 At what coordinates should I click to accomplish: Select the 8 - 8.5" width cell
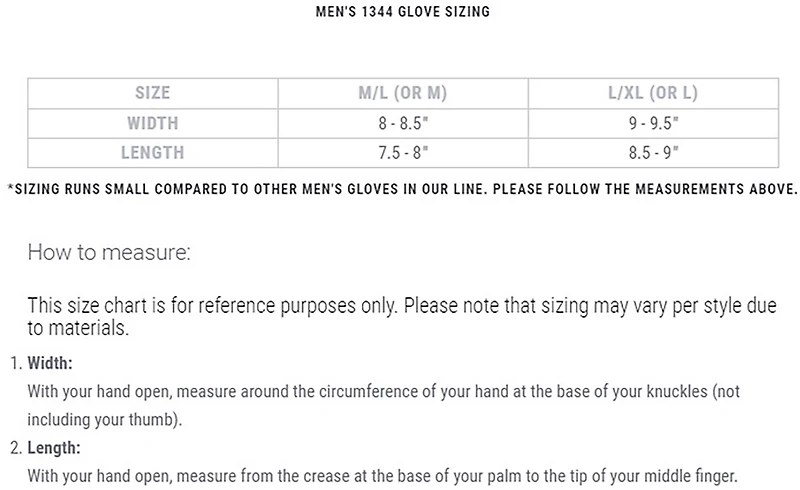coord(403,123)
